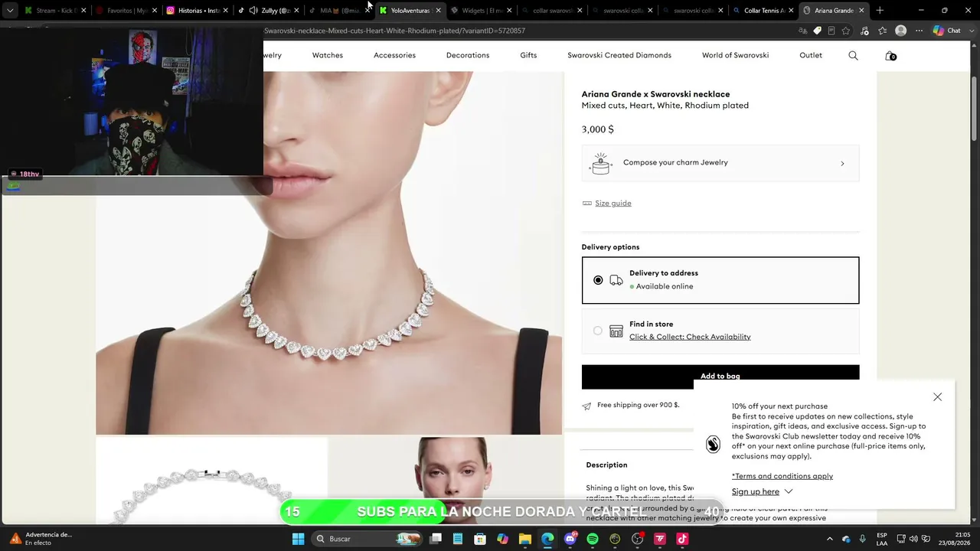Image resolution: width=980 pixels, height=551 pixels.
Task: Open Spotify from the taskbar
Action: (x=593, y=539)
